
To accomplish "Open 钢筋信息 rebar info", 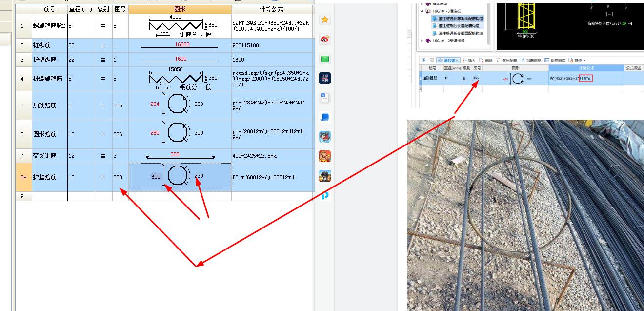I will pos(531,60).
